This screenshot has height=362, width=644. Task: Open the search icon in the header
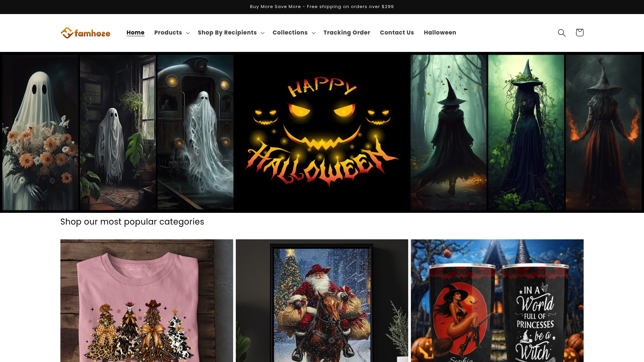click(561, 33)
